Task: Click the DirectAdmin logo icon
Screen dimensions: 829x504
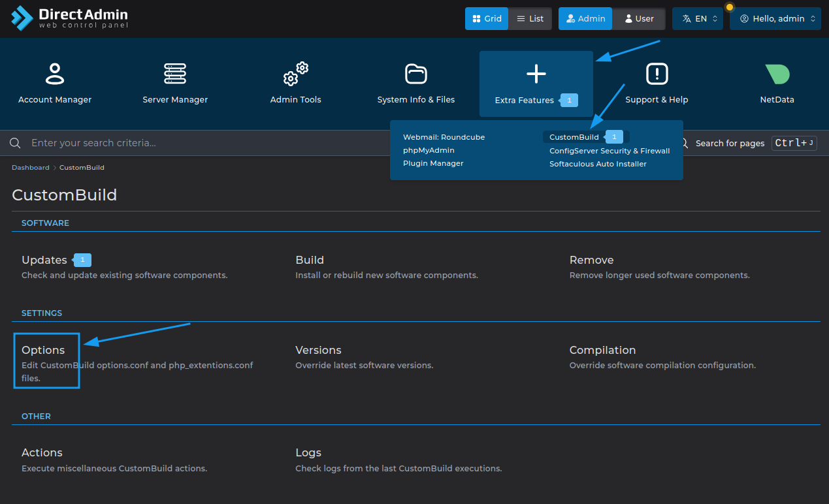Action: [x=22, y=18]
